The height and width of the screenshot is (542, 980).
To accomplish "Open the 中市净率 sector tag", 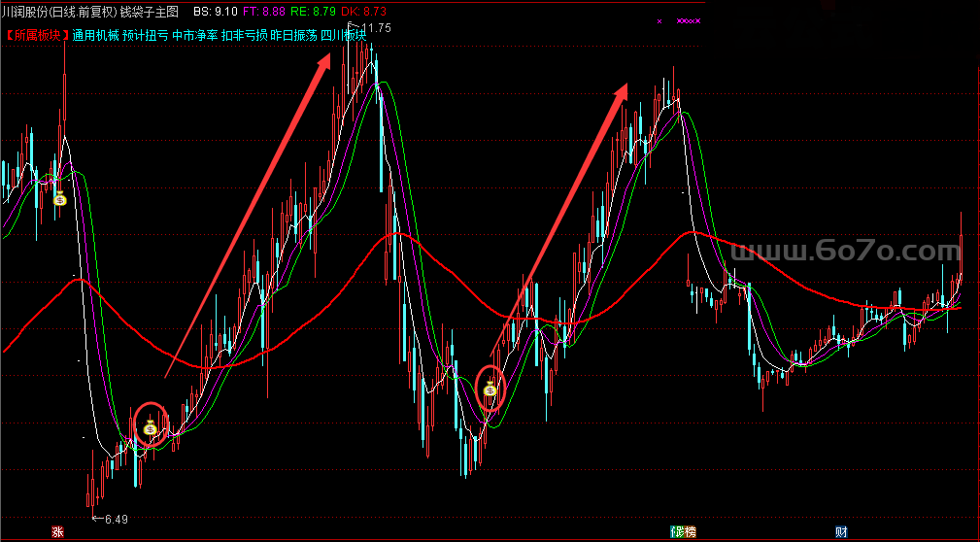I will pos(194,35).
